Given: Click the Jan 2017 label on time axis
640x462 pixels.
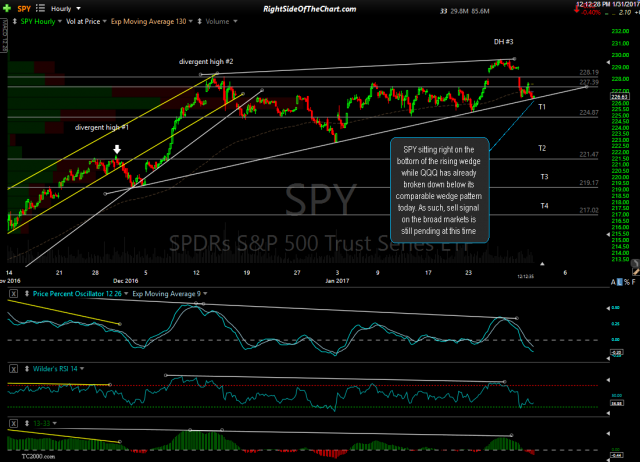Looking at the screenshot, I should 337,281.
